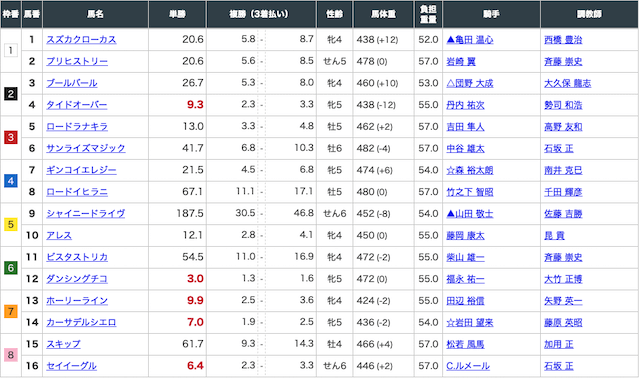View jockey 柴山 雄一 profile
Screen dimensions: 640x378
click(465, 257)
